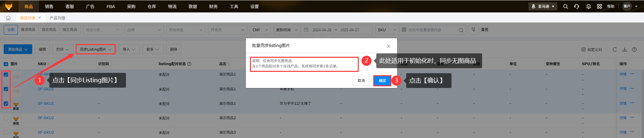Viewport: 644px width, 138px height.
Task: Click the batch search grid icon
Action: coord(404,30)
